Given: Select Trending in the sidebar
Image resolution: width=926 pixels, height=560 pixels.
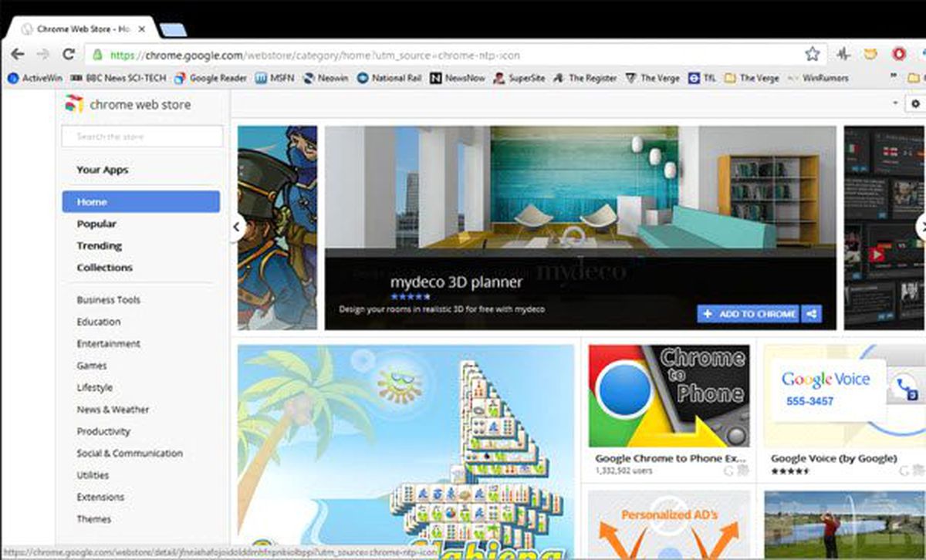Looking at the screenshot, I should click(x=100, y=245).
